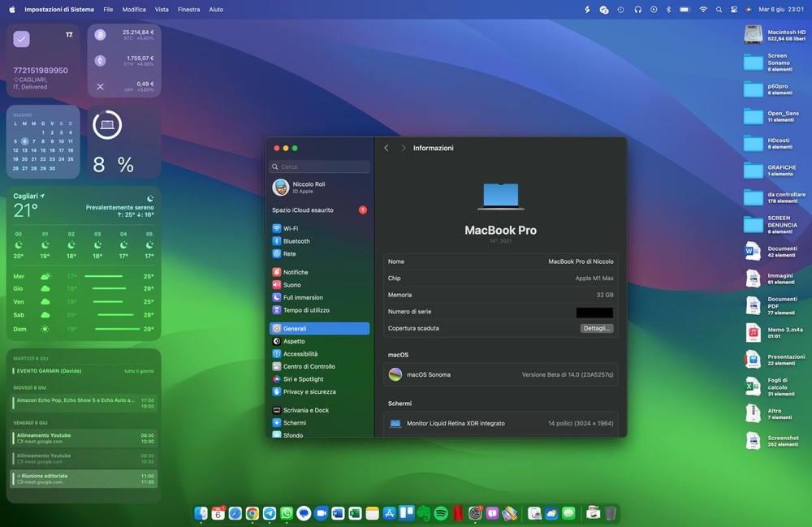The height and width of the screenshot is (527, 812).
Task: Launch Safari from the Dock
Action: (x=235, y=513)
